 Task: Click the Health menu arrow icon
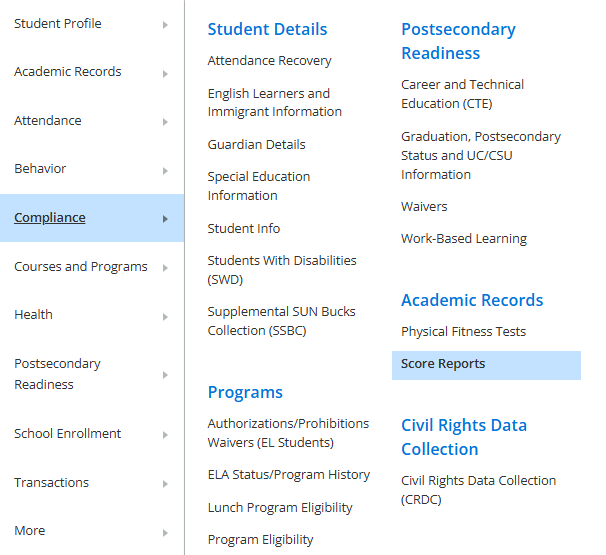[165, 316]
